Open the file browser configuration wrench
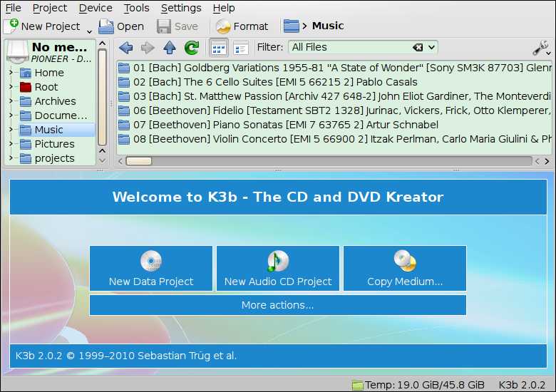The width and height of the screenshot is (556, 392). (x=541, y=48)
